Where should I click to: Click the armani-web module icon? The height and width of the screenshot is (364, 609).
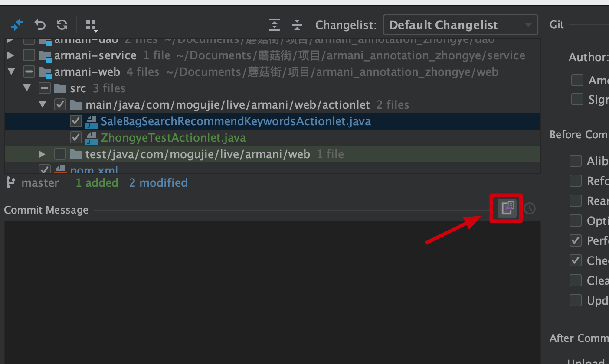click(x=44, y=72)
